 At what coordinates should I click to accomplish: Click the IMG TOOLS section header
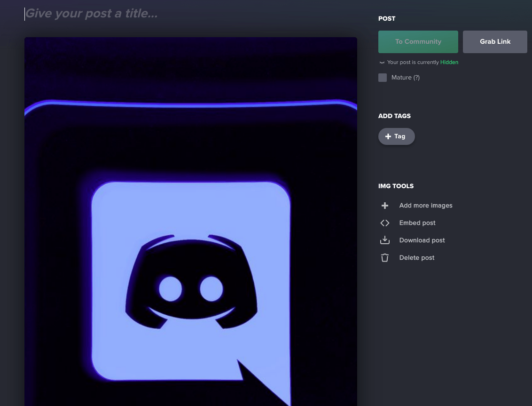click(x=396, y=186)
